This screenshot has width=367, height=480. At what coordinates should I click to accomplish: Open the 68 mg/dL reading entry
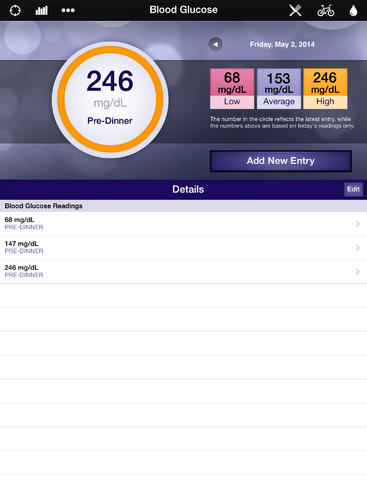pos(183,224)
